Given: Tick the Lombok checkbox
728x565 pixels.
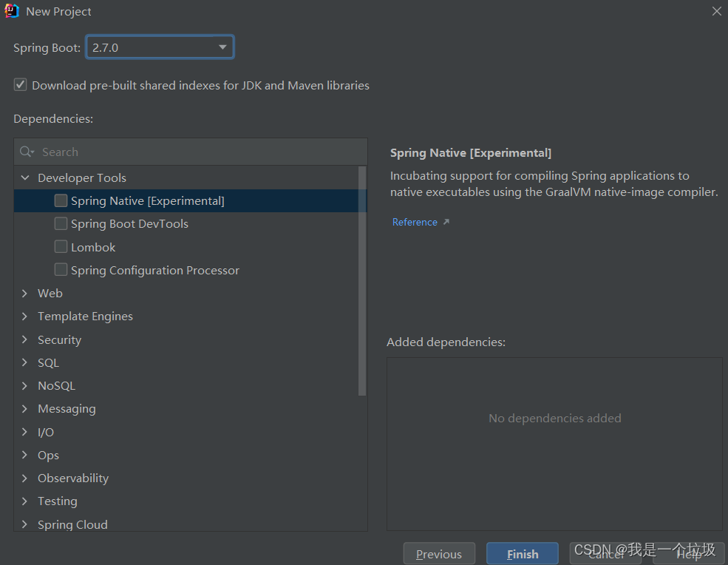Looking at the screenshot, I should click(61, 246).
